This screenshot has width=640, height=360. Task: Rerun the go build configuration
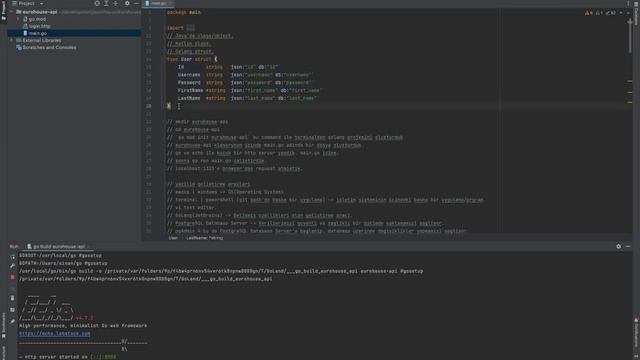click(x=13, y=256)
